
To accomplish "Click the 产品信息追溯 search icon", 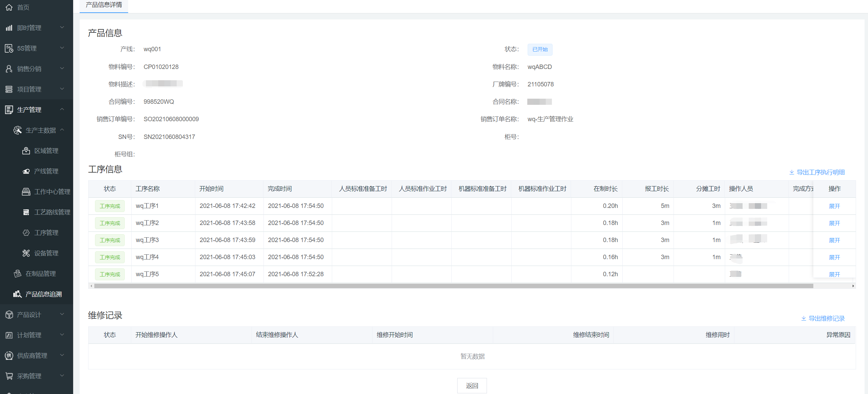I will 17,294.
